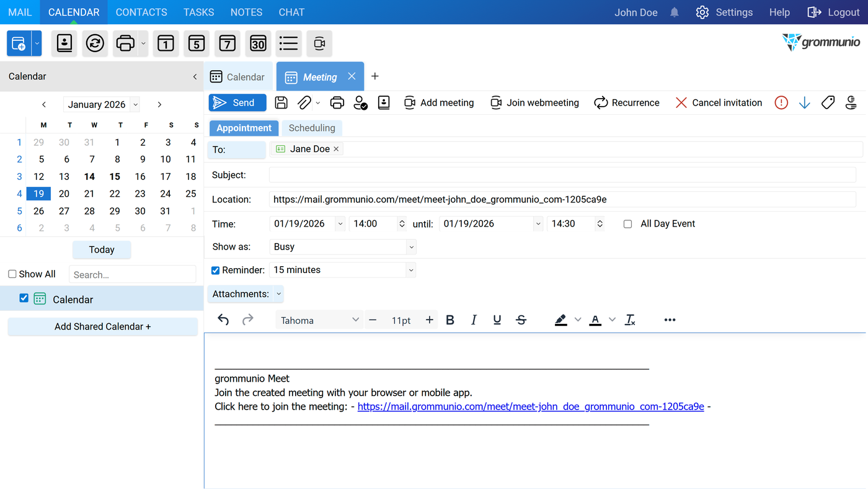Viewport: 868px width, 489px height.
Task: Click the last meeting toolbar icon
Action: [851, 102]
